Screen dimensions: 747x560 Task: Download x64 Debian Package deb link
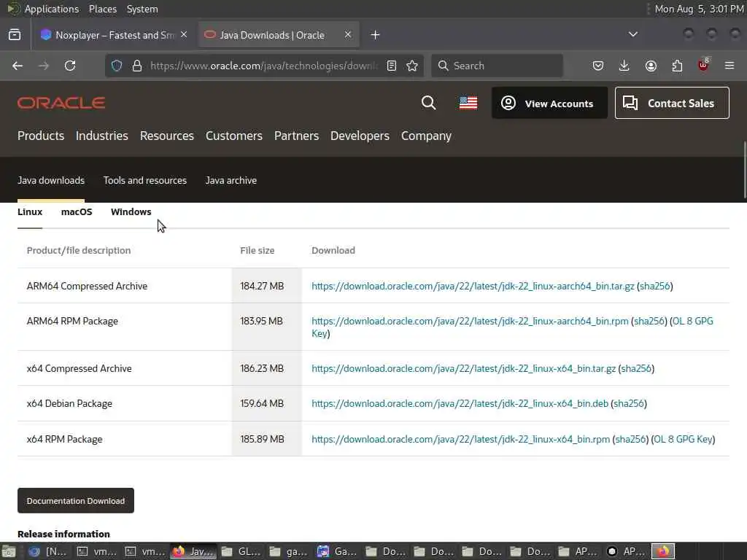click(460, 403)
